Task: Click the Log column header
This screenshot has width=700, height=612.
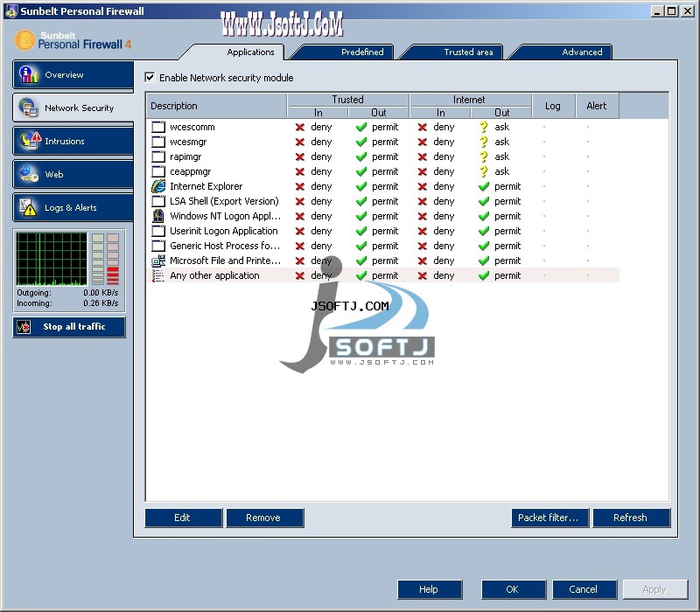Action: [x=553, y=106]
